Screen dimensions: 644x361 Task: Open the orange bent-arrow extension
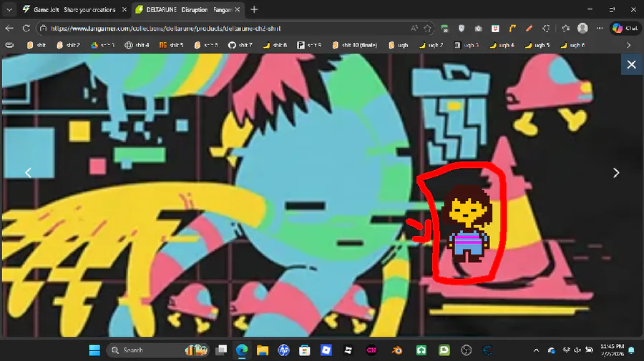tap(512, 29)
